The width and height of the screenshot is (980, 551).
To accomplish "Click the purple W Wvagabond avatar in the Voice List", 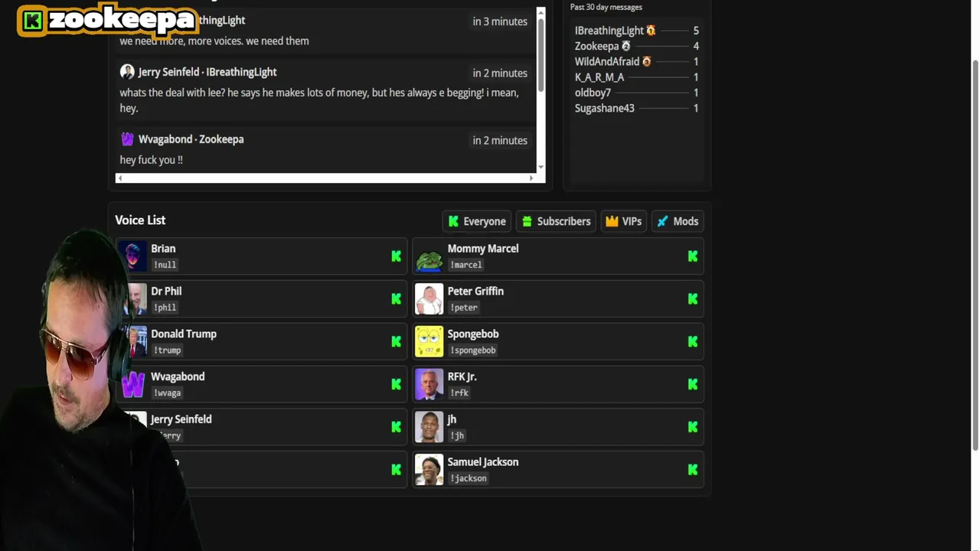I will (x=133, y=385).
